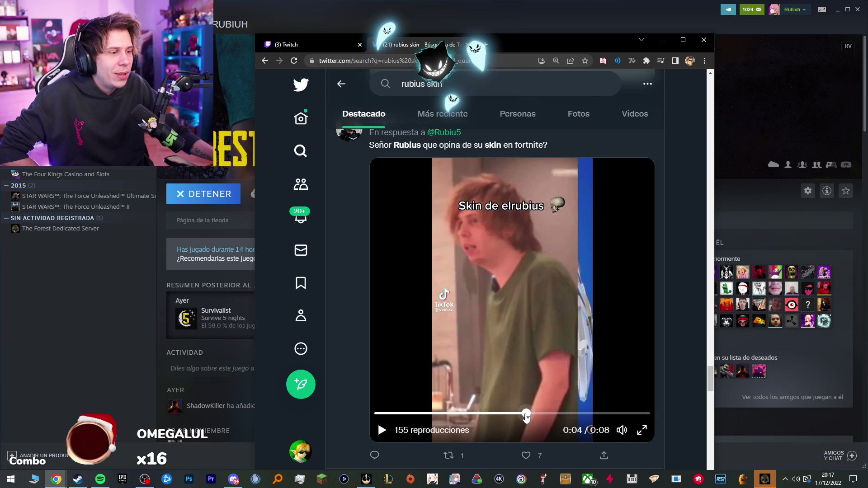
Task: Switch to Fotos tab
Action: click(579, 114)
